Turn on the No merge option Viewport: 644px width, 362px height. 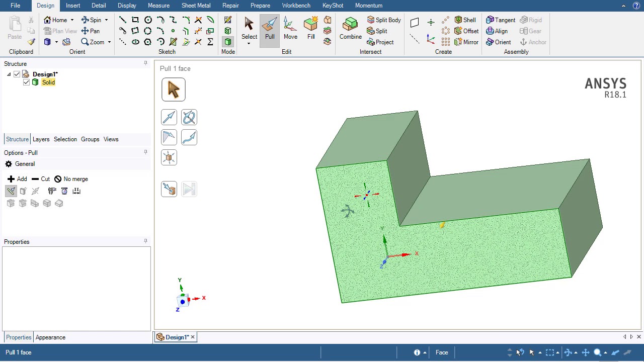(x=71, y=179)
